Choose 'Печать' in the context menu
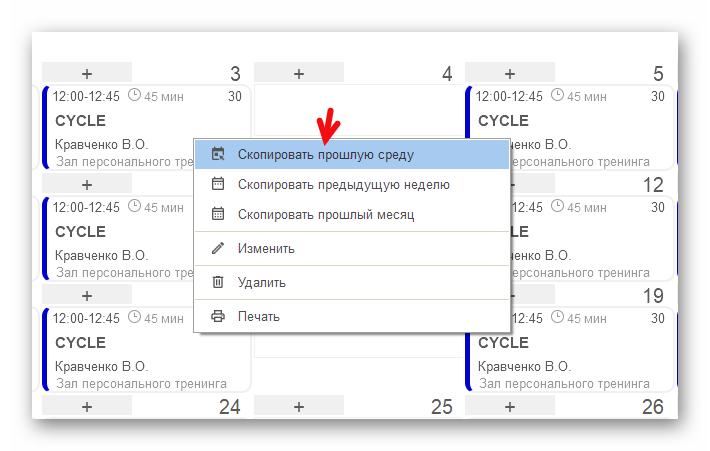Image resolution: width=710 pixels, height=451 pixels. click(x=259, y=316)
